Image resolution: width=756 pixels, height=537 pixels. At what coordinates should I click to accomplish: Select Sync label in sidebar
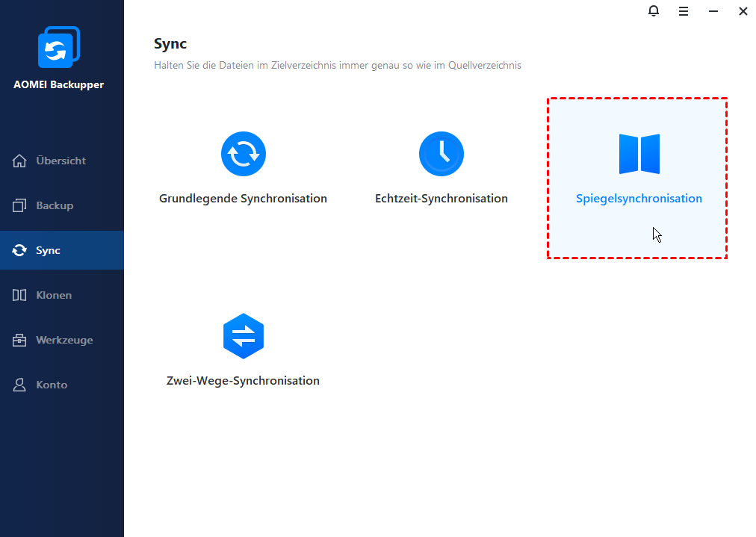[x=49, y=250]
